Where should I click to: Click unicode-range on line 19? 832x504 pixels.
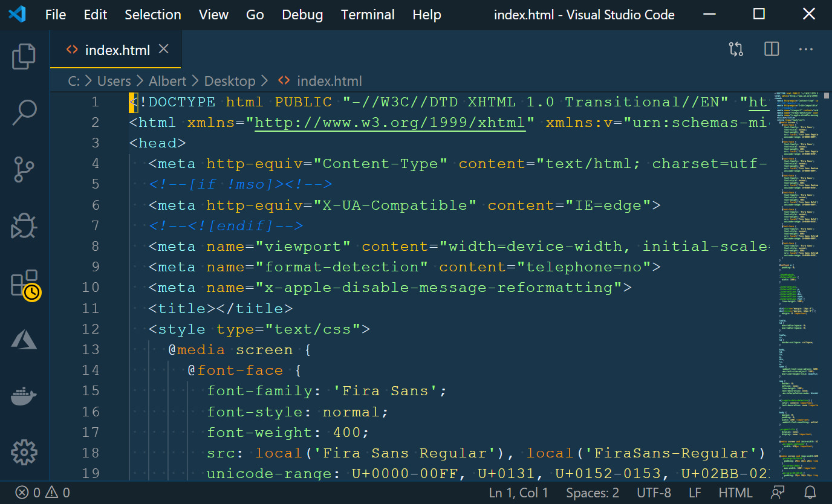click(x=269, y=474)
